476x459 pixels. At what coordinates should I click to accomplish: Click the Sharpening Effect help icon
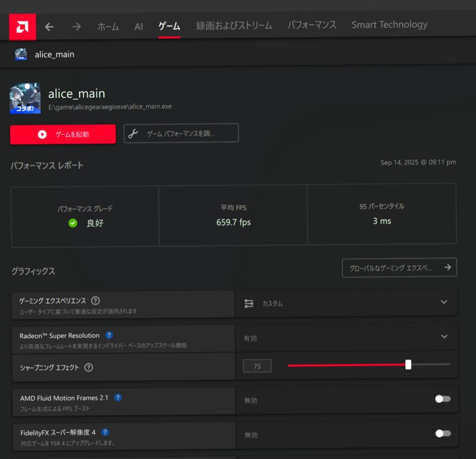coord(89,367)
